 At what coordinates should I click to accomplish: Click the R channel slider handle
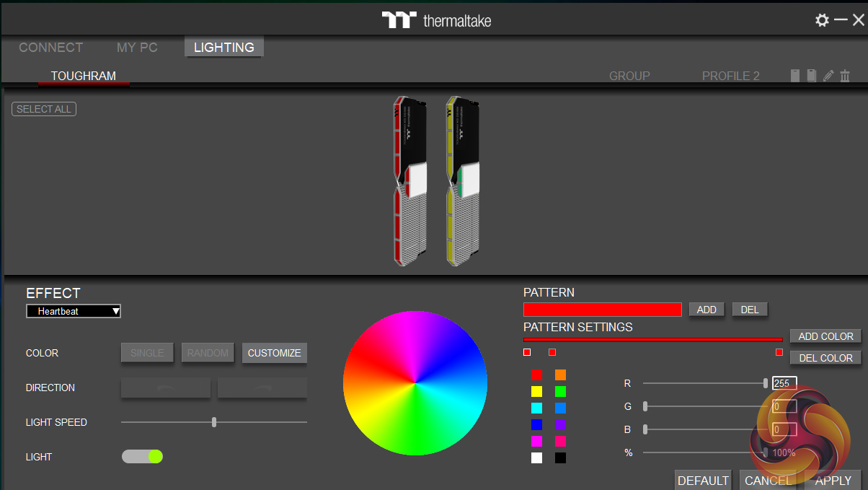click(x=766, y=383)
